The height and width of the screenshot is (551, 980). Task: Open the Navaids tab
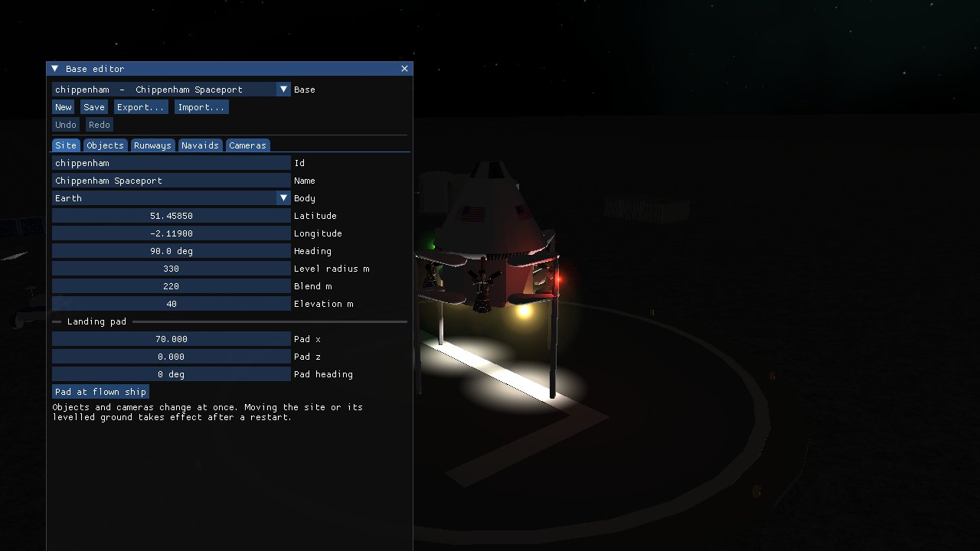[200, 145]
